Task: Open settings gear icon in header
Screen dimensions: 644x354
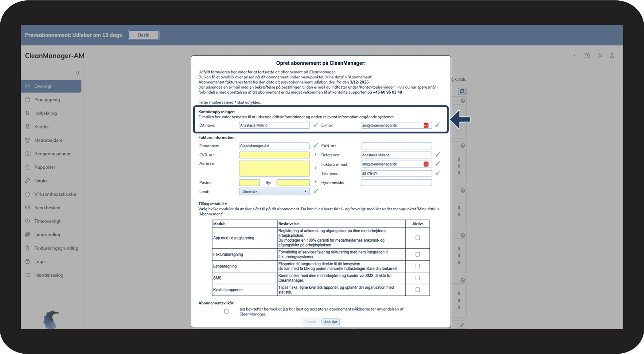Action: (x=600, y=56)
